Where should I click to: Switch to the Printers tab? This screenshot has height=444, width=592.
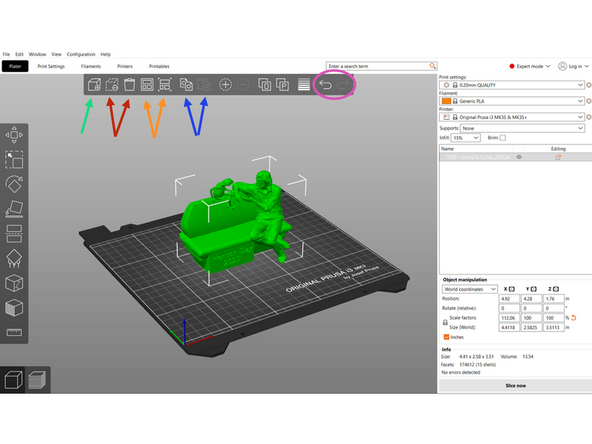125,66
